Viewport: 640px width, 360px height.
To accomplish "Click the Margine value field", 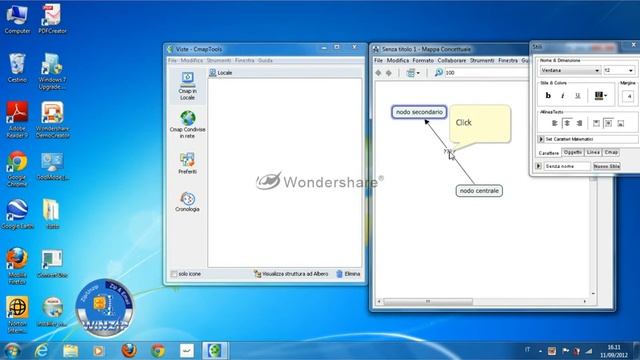I will click(x=628, y=96).
